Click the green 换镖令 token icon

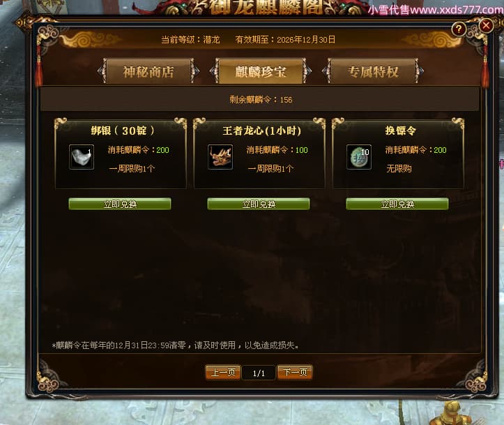(359, 157)
